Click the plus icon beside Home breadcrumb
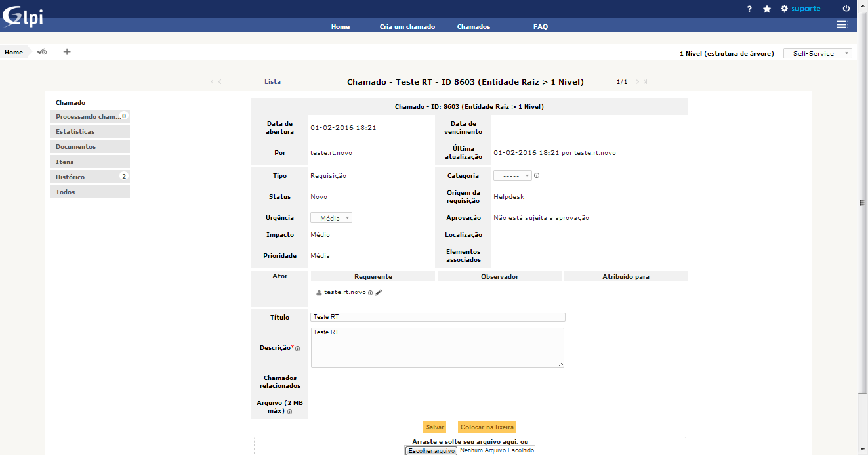This screenshot has width=868, height=455. (x=67, y=52)
